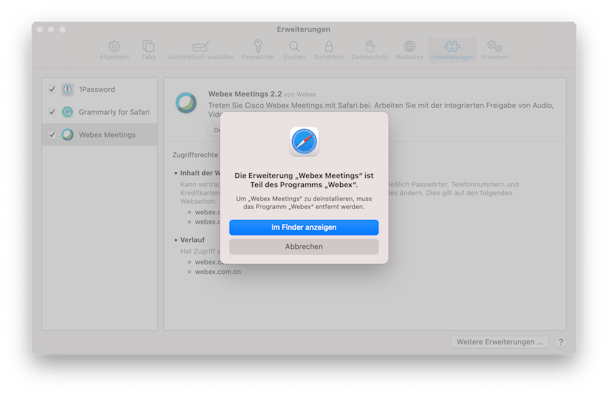Uncheck the 1Password extension checkbox
Image resolution: width=608 pixels, height=396 pixels.
(52, 89)
